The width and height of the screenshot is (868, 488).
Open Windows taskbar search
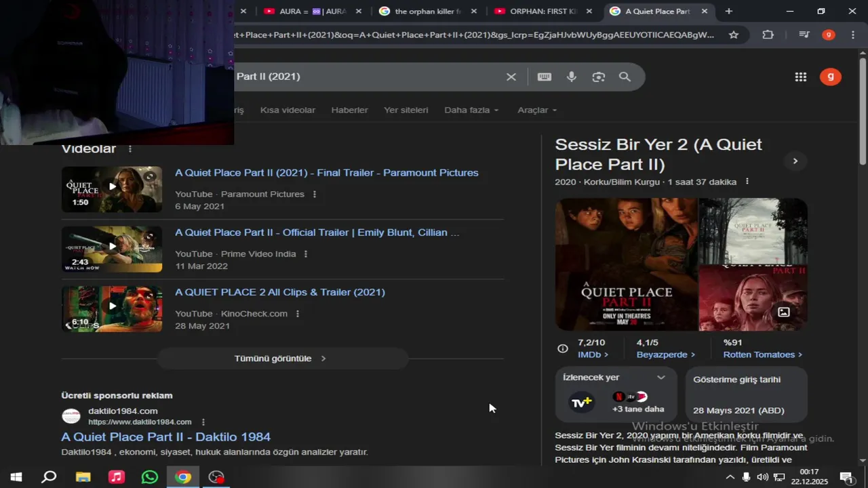[49, 477]
